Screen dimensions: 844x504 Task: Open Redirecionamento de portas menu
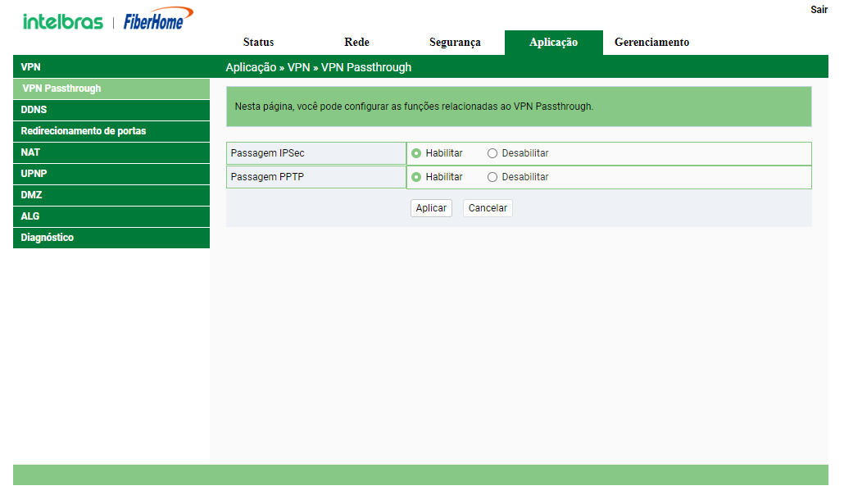(x=111, y=131)
